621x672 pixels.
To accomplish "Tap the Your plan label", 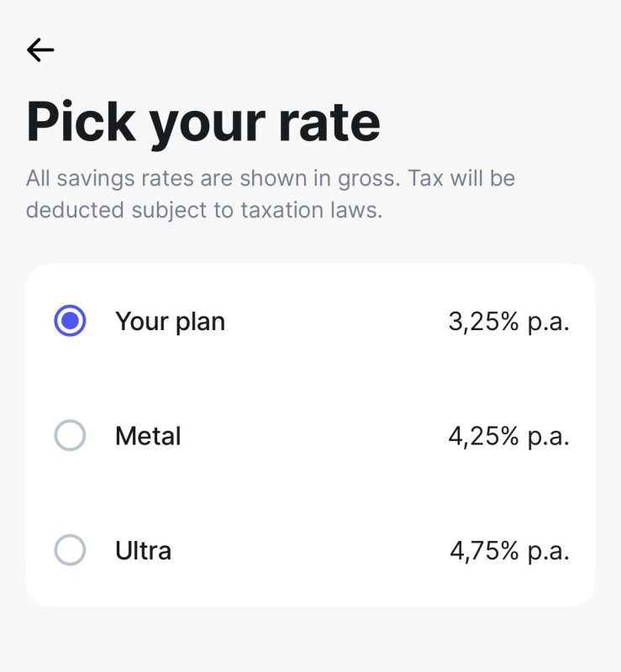I will click(170, 321).
